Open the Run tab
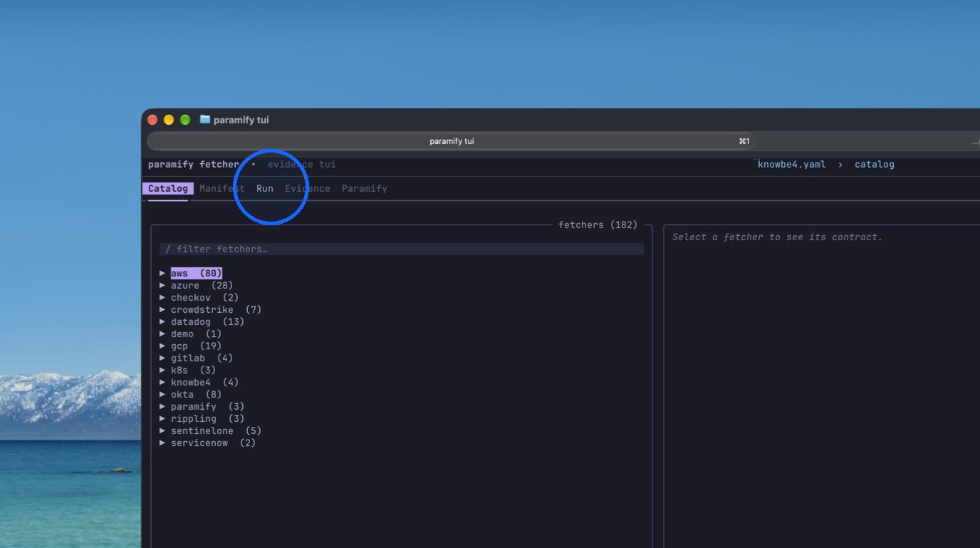 point(265,189)
